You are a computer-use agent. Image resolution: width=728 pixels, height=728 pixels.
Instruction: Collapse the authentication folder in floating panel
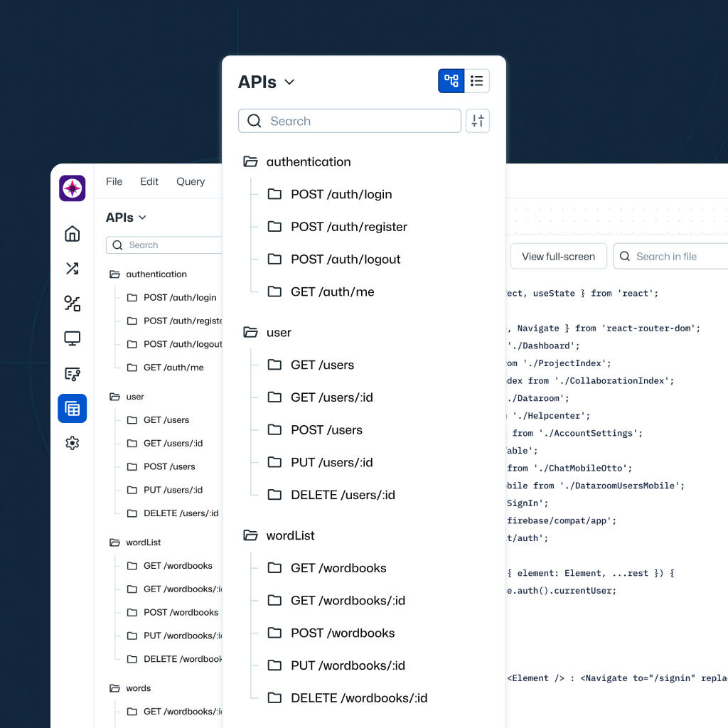coord(250,162)
